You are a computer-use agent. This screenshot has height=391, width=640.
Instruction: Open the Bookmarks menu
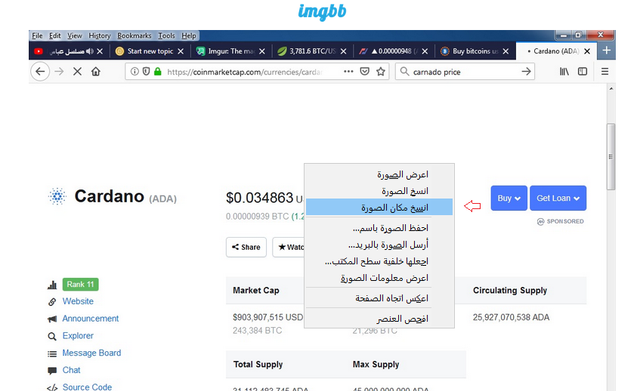(x=134, y=36)
